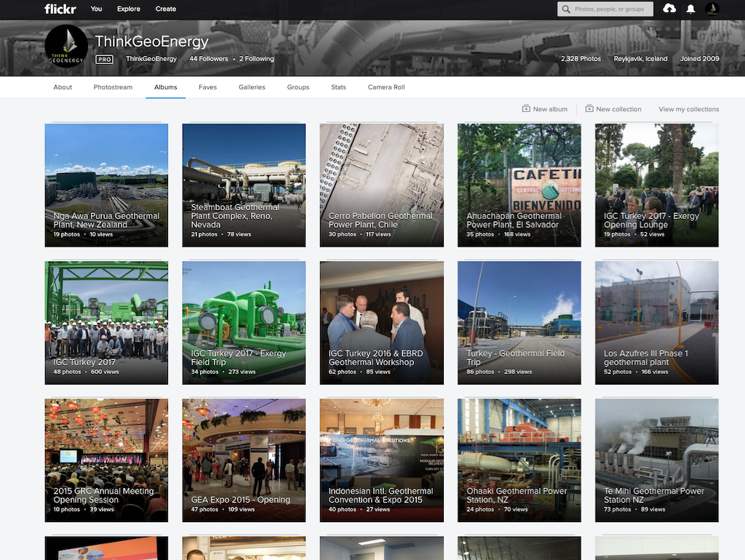
Task: Open the Galleries tab
Action: click(x=252, y=87)
